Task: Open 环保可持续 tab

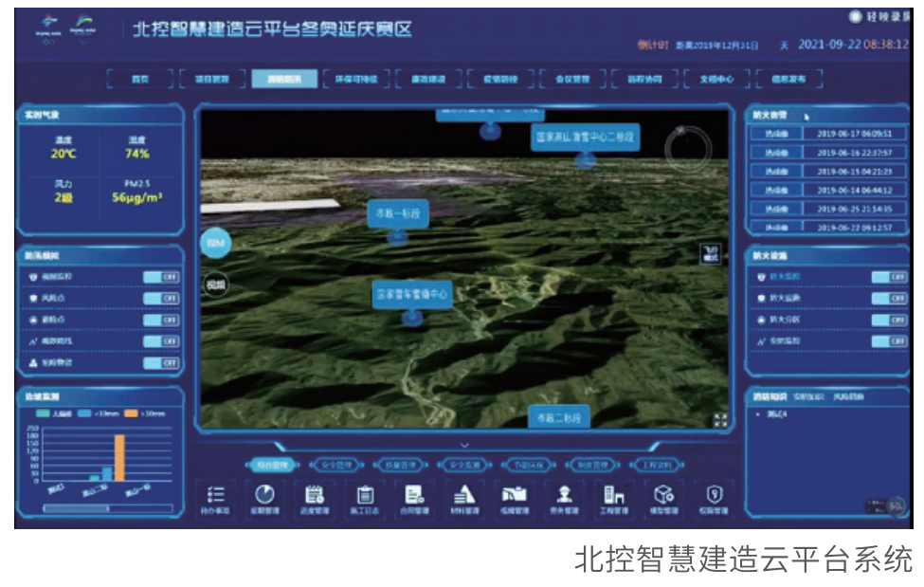Action: coord(356,79)
